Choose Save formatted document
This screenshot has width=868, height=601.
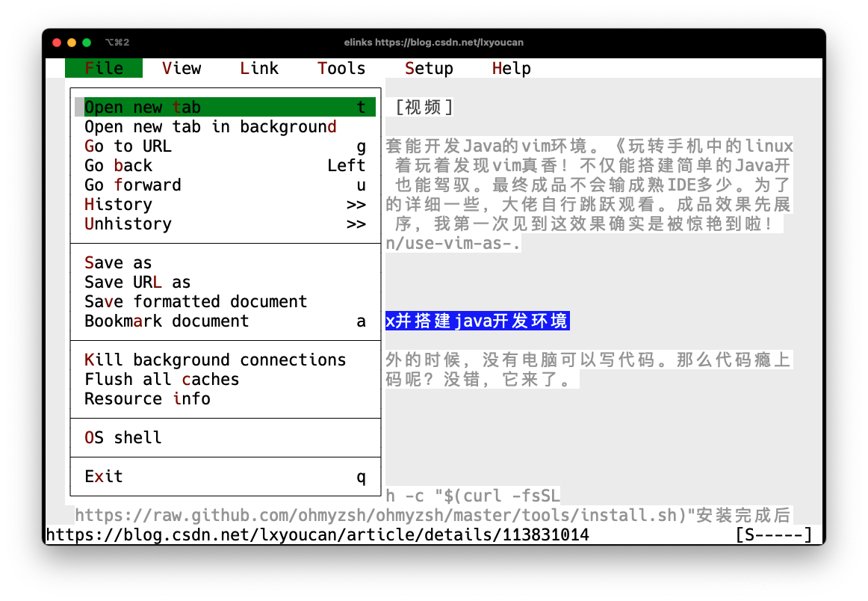pyautogui.click(x=226, y=301)
